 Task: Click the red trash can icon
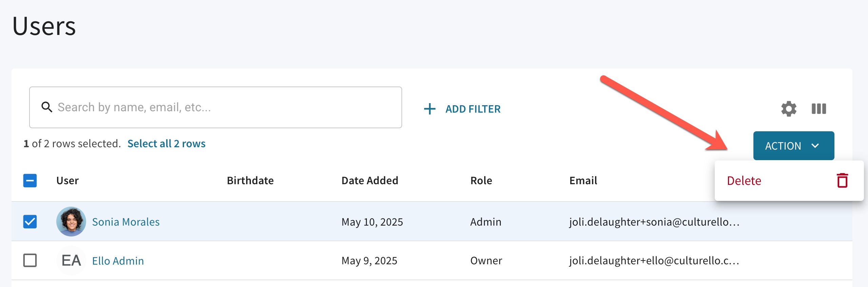pyautogui.click(x=842, y=180)
